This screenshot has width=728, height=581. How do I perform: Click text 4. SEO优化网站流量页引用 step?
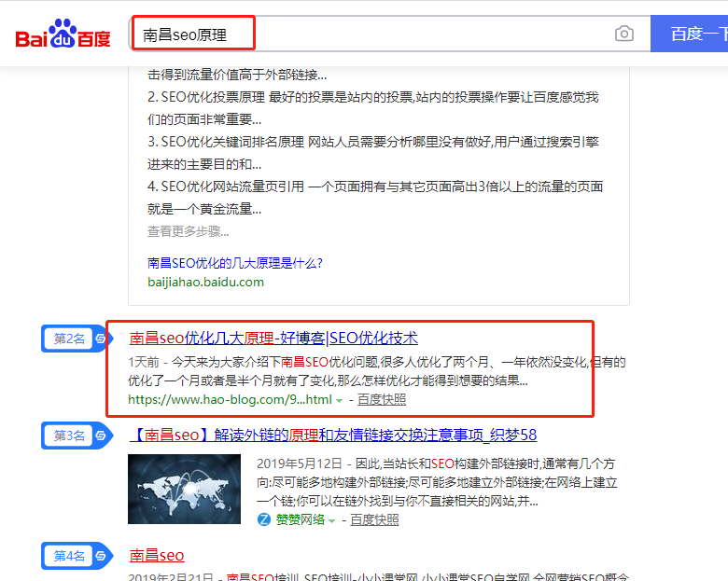click(x=375, y=198)
